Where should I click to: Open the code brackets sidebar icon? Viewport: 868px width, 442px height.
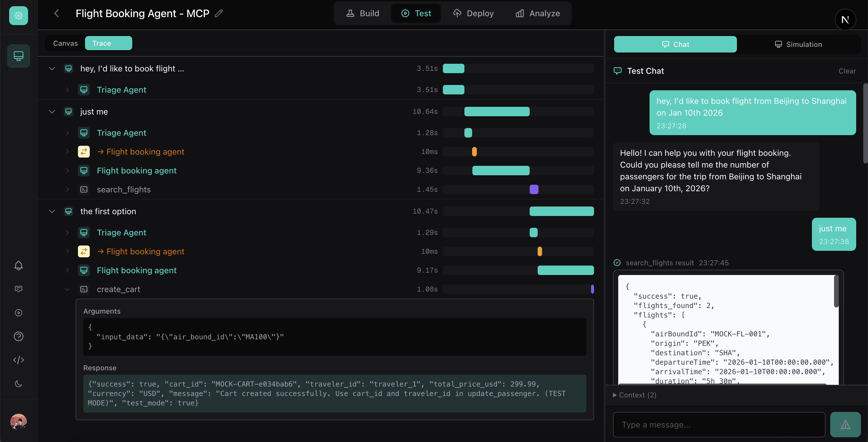(x=19, y=360)
